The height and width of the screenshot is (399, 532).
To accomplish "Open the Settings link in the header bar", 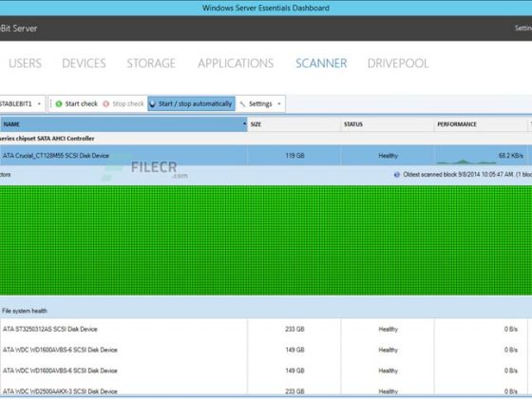I will coord(523,28).
